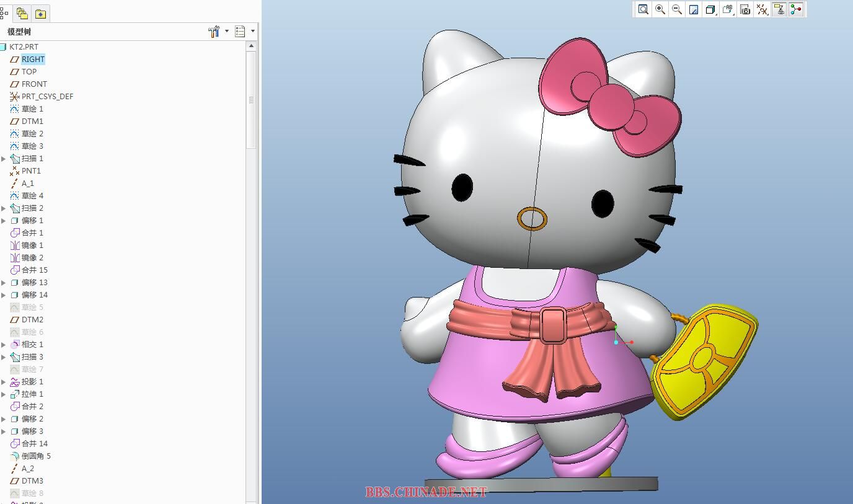This screenshot has height=504, width=853.
Task: Toggle spin center display icon
Action: click(796, 9)
